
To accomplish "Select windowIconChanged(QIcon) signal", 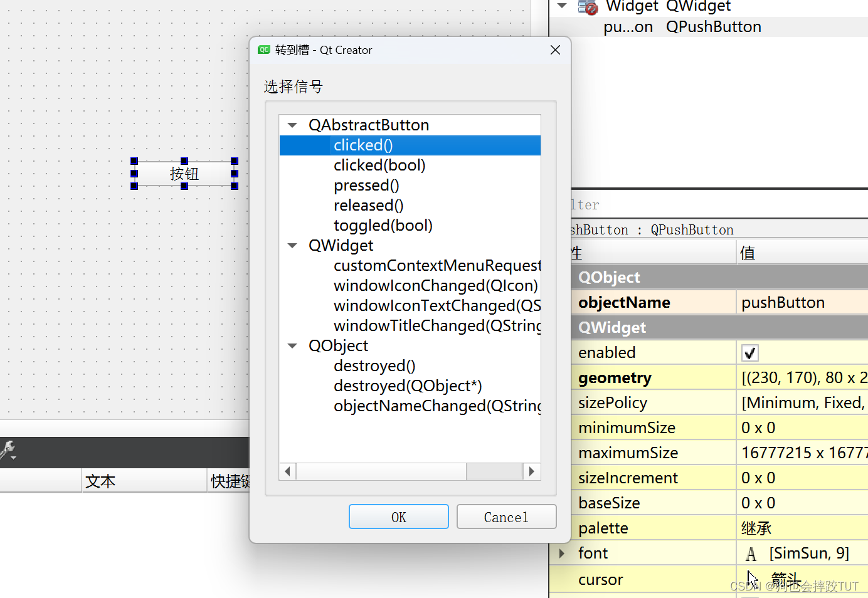I will pyautogui.click(x=436, y=286).
